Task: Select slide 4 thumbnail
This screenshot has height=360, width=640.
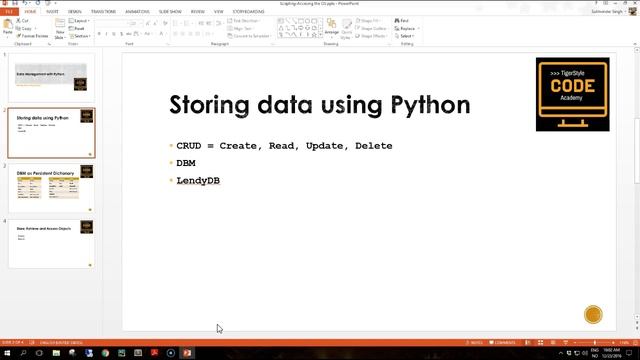Action: pyautogui.click(x=51, y=244)
